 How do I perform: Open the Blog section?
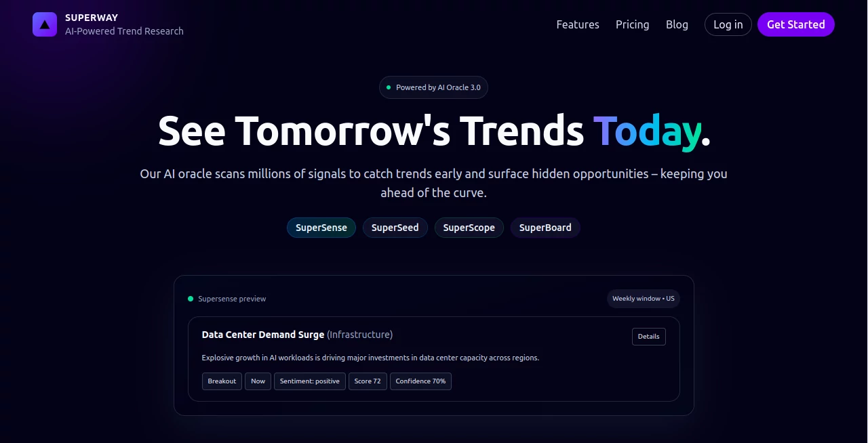[677, 24]
